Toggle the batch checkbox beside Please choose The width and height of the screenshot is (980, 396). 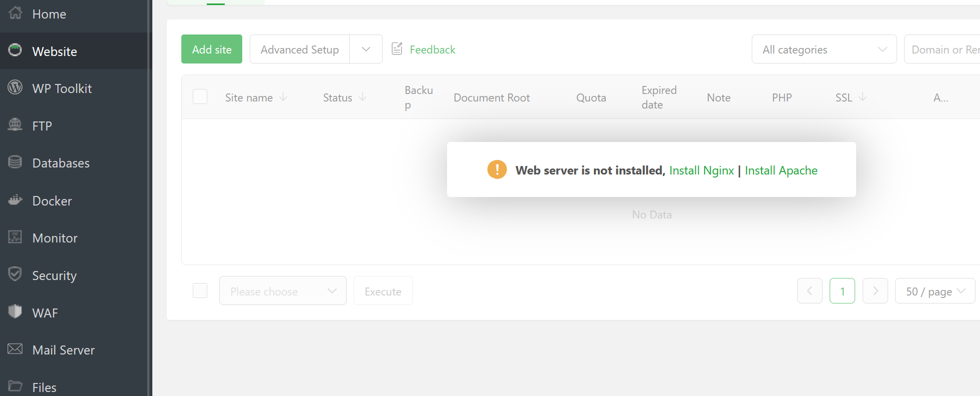pos(200,290)
